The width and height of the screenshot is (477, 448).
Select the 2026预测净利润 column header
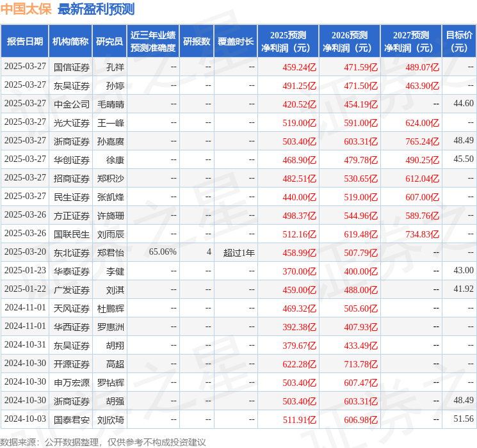coord(350,42)
